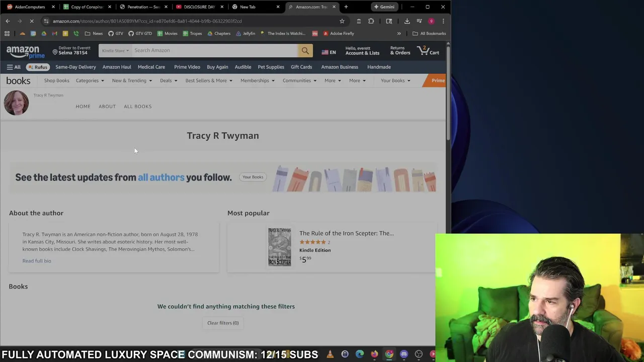Open the EN language selector
The image size is (644, 362).
(x=329, y=52)
